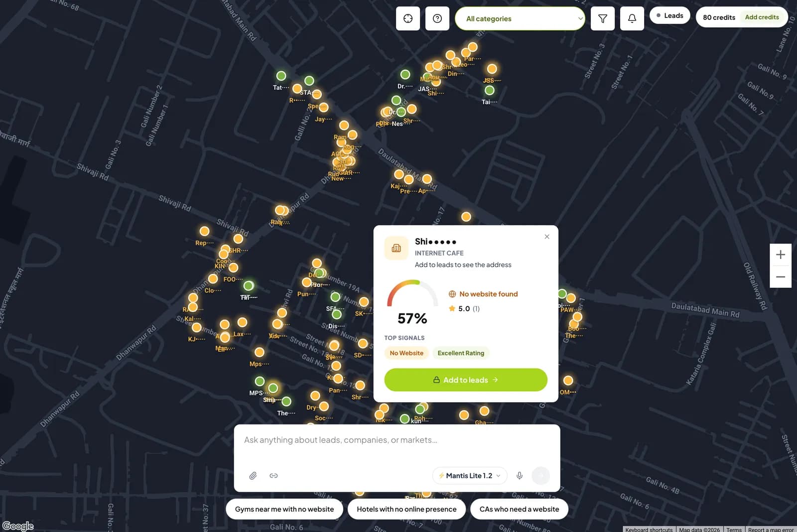Image resolution: width=797 pixels, height=532 pixels.
Task: Close the Shi business popup card
Action: click(547, 237)
